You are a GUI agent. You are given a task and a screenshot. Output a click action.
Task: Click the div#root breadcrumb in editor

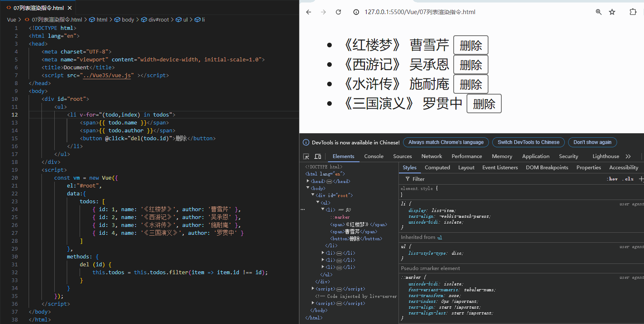pos(155,19)
